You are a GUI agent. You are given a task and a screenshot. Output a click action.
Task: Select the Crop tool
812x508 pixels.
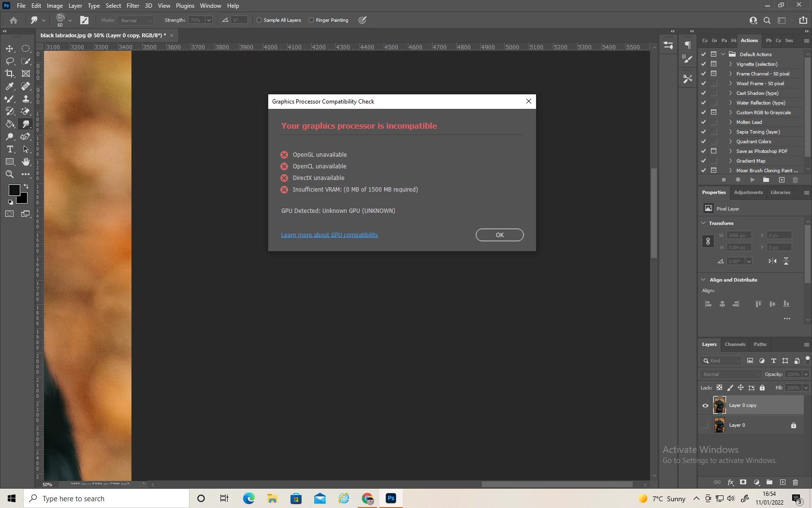(10, 74)
